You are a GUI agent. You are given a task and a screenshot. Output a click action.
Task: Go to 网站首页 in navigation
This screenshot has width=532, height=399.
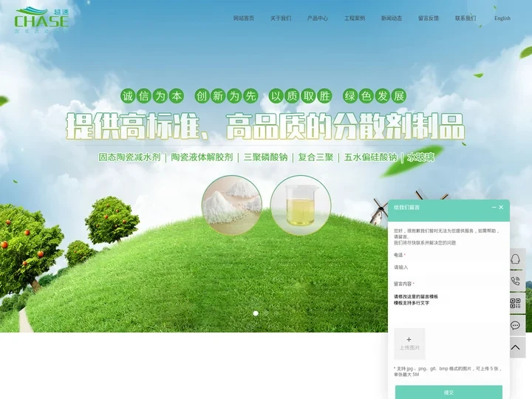coord(244,18)
